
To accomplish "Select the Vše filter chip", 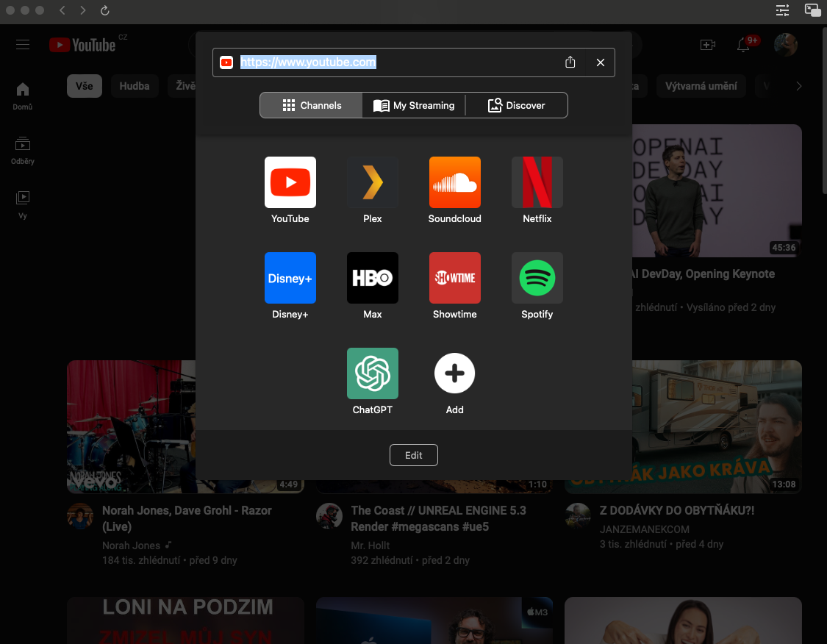I will tap(85, 86).
